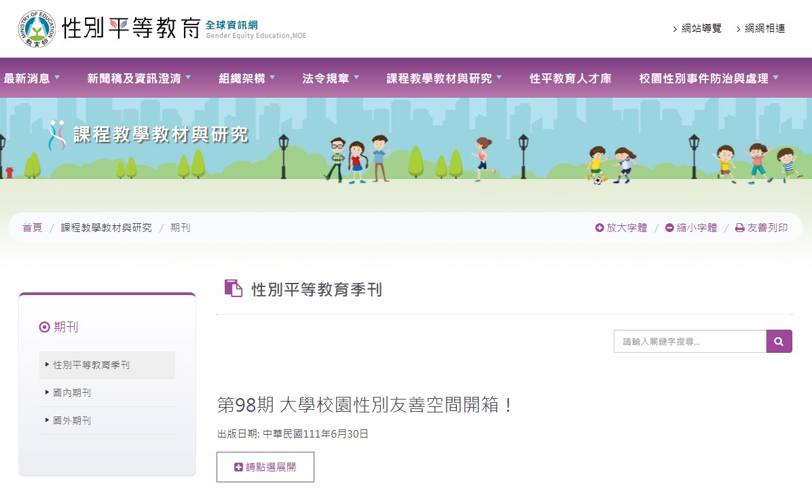Viewport: 812px width, 504px height.
Task: Open the 網網相連 link in header
Action: [x=764, y=28]
